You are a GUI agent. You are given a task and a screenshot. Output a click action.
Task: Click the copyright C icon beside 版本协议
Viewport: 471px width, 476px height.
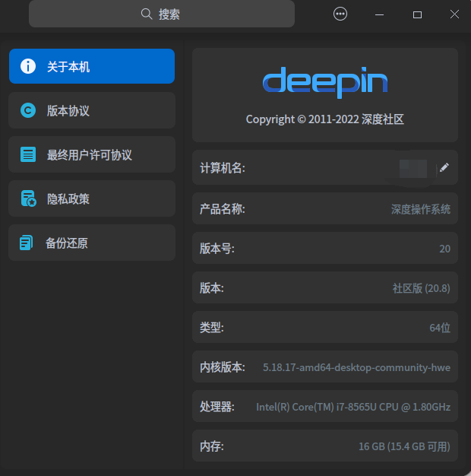(28, 110)
